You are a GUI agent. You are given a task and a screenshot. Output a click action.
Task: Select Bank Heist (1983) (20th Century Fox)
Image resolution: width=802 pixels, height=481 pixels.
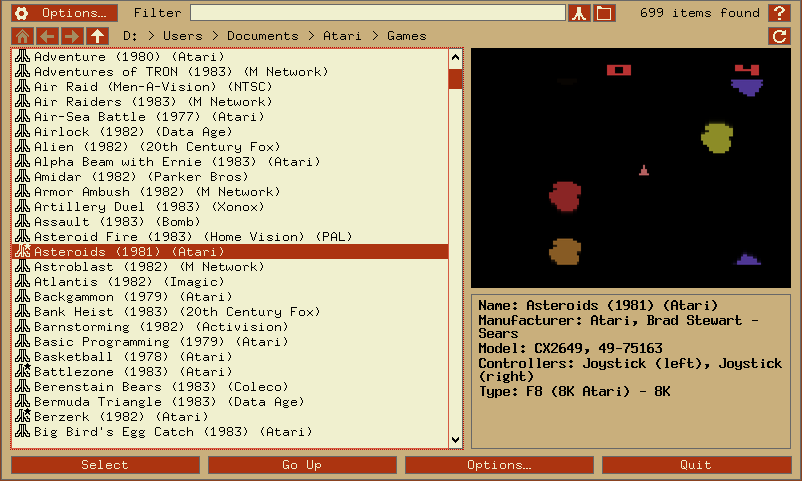[230, 312]
